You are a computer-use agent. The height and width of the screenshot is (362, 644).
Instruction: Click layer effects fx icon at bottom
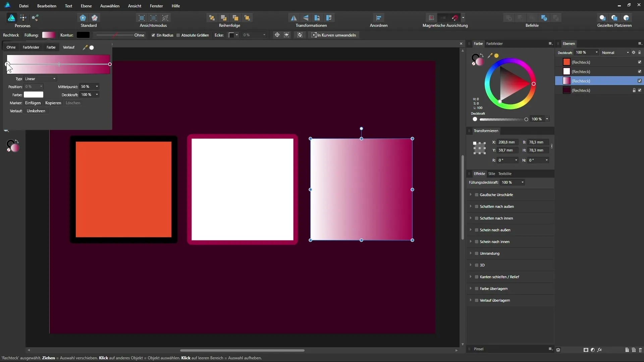click(x=599, y=350)
